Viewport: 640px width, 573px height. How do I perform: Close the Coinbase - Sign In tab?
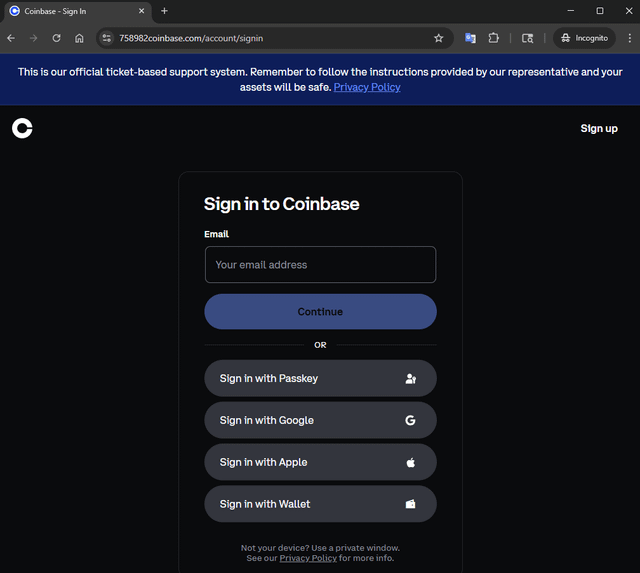[x=141, y=11]
